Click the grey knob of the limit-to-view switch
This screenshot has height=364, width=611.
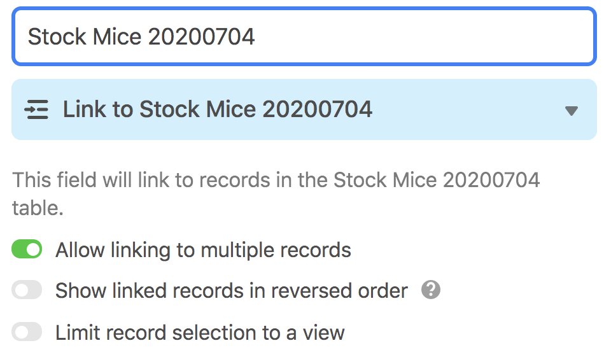point(20,332)
